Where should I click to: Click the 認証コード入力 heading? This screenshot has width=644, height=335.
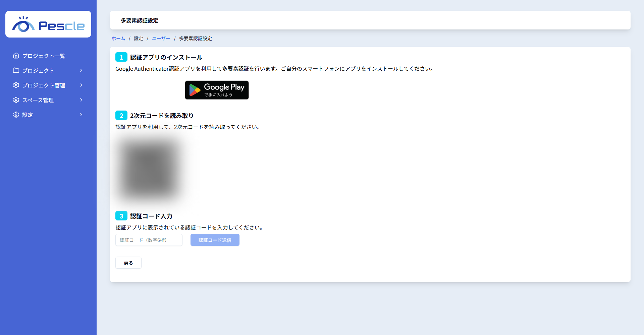pos(151,216)
